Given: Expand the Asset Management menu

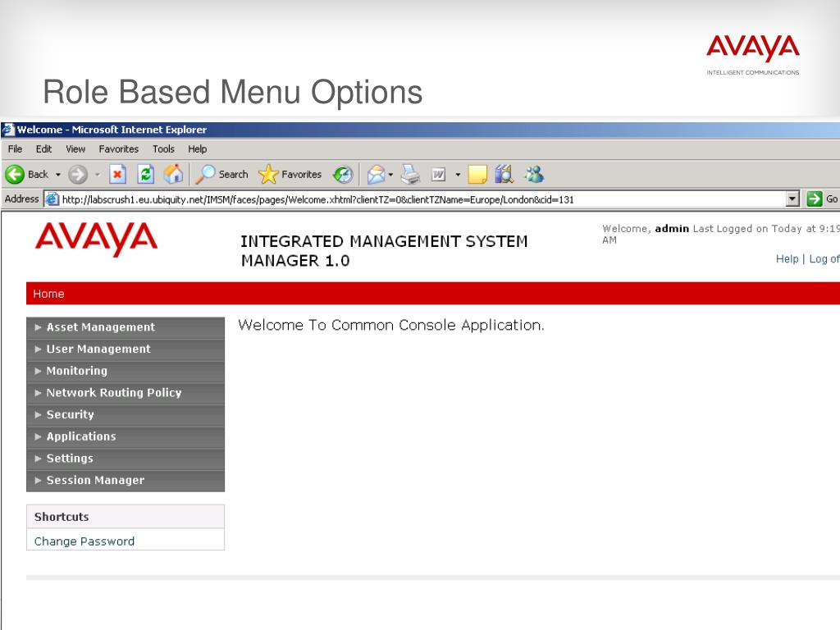Looking at the screenshot, I should pos(126,327).
